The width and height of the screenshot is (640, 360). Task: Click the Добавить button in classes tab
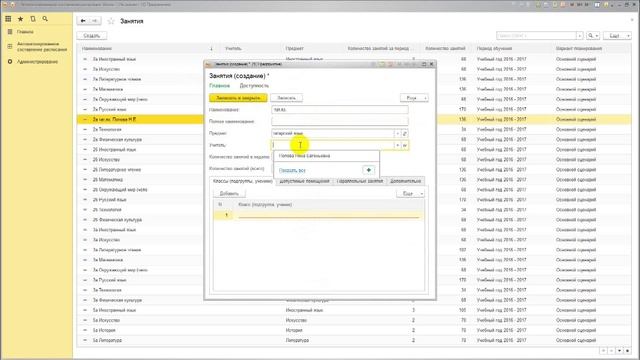pos(229,193)
